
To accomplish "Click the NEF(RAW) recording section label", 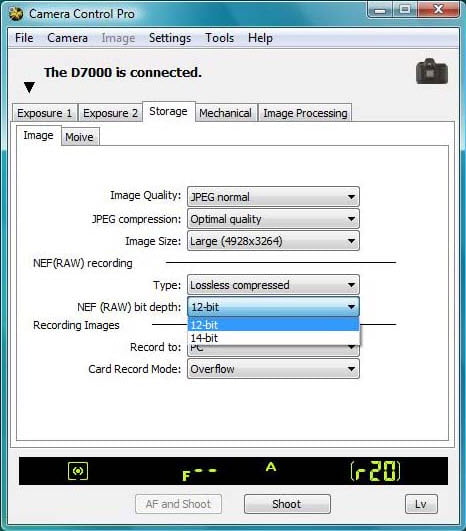I will (83, 263).
